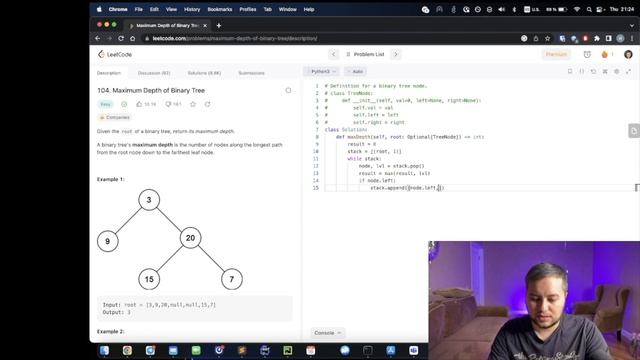Open a new Chrome tab
The height and width of the screenshot is (360, 640).
click(219, 25)
